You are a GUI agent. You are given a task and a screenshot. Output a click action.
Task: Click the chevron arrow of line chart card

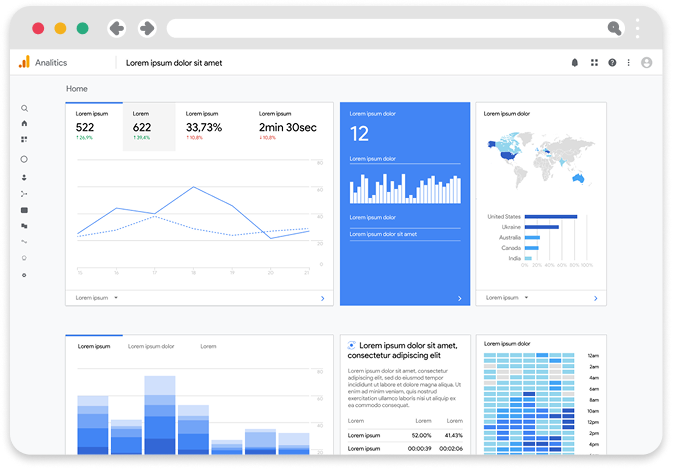click(323, 298)
